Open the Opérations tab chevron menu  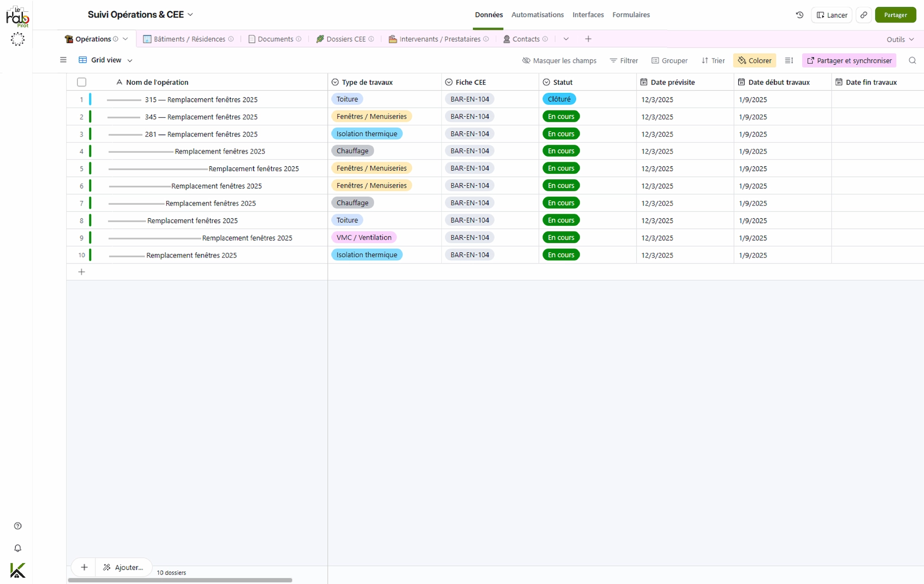coord(125,39)
